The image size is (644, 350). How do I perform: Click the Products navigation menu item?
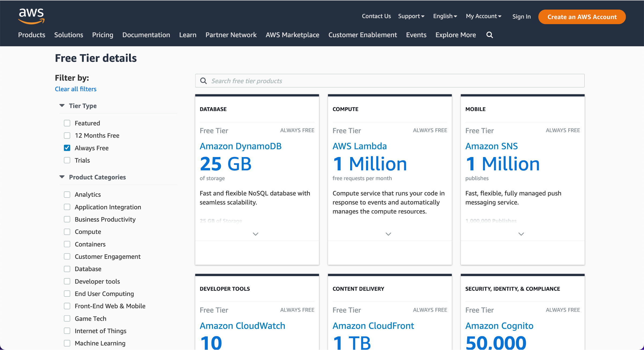(32, 35)
